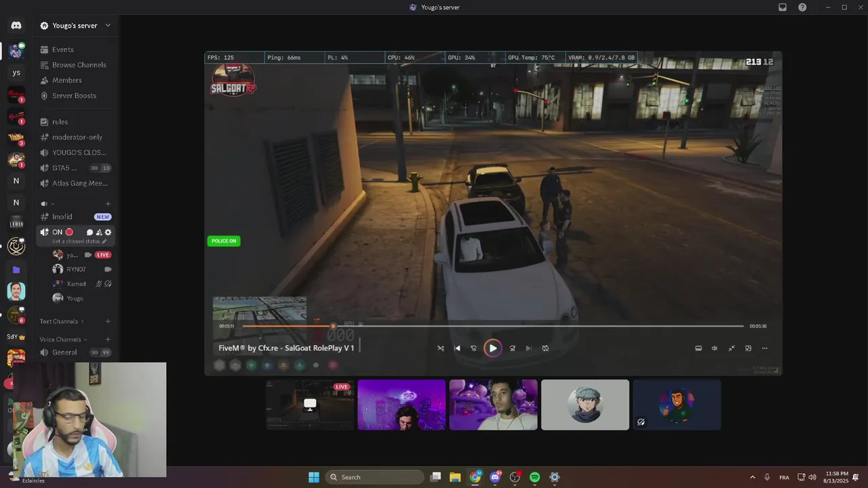Expand the unnamed speaker category chevron
The image size is (868, 488).
click(x=53, y=204)
